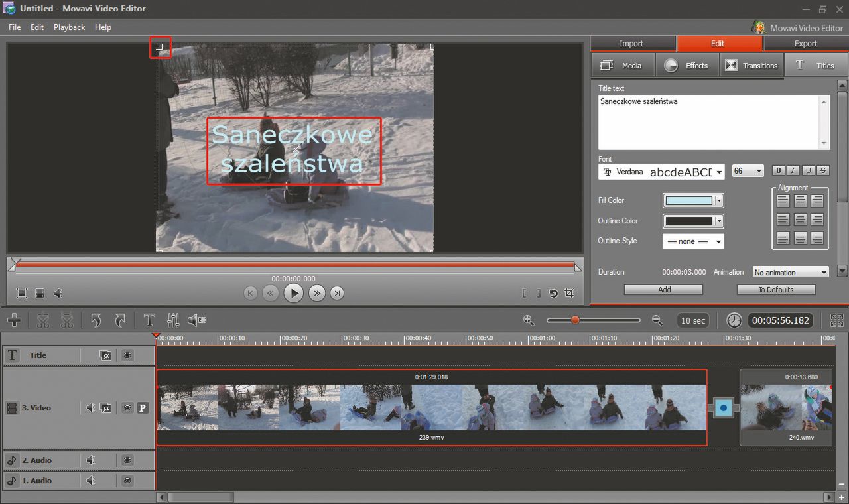Screen dimensions: 849x504
Task: Click the transparency icon on the Video track
Action: tap(105, 408)
